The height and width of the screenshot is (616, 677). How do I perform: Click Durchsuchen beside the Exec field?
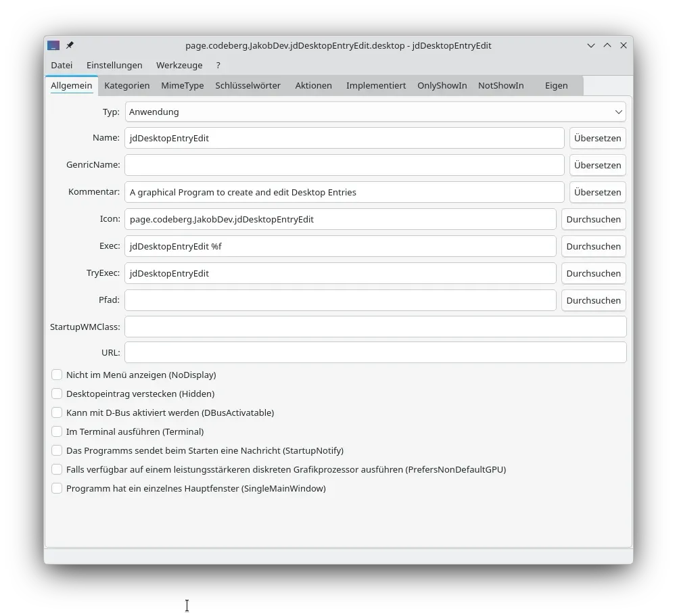click(x=594, y=247)
